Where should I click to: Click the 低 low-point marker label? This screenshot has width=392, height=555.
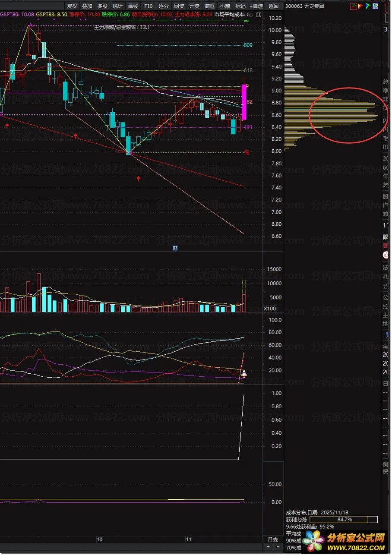pos(247,152)
